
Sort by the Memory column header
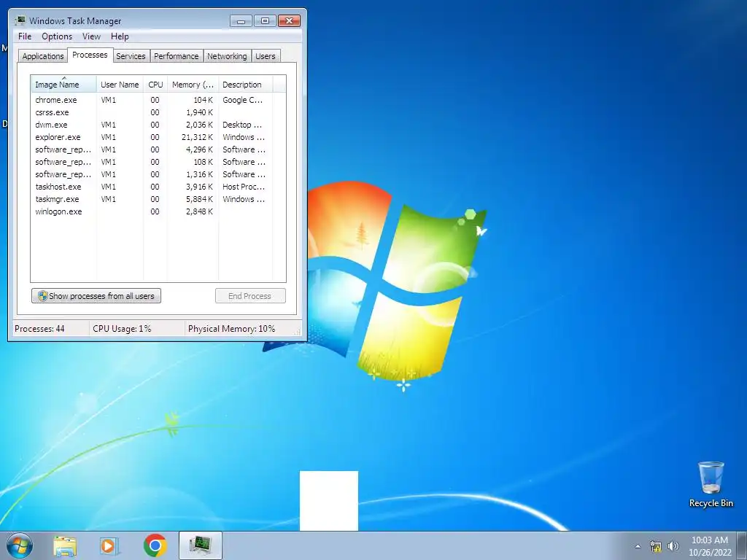[x=193, y=85]
